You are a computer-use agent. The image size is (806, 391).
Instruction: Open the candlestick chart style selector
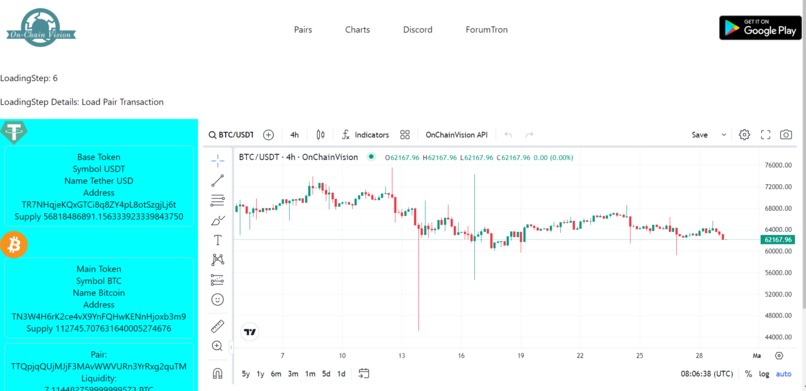pyautogui.click(x=321, y=135)
